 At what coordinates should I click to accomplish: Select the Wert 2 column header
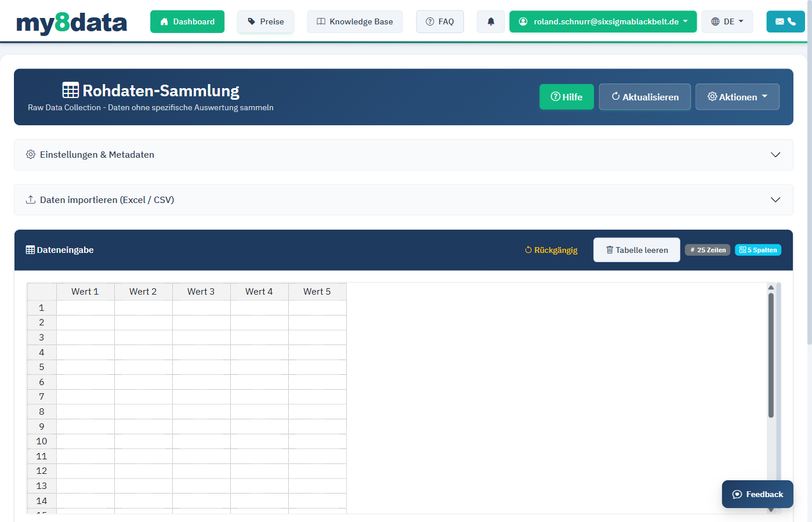click(143, 292)
